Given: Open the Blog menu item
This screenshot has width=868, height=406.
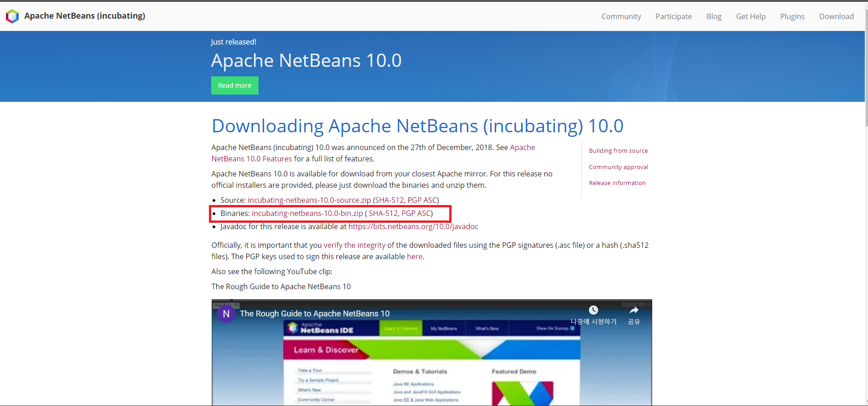Looking at the screenshot, I should point(714,16).
